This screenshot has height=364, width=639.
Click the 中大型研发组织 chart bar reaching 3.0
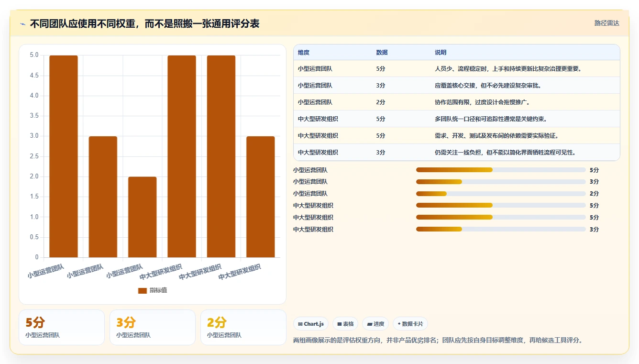(261, 197)
